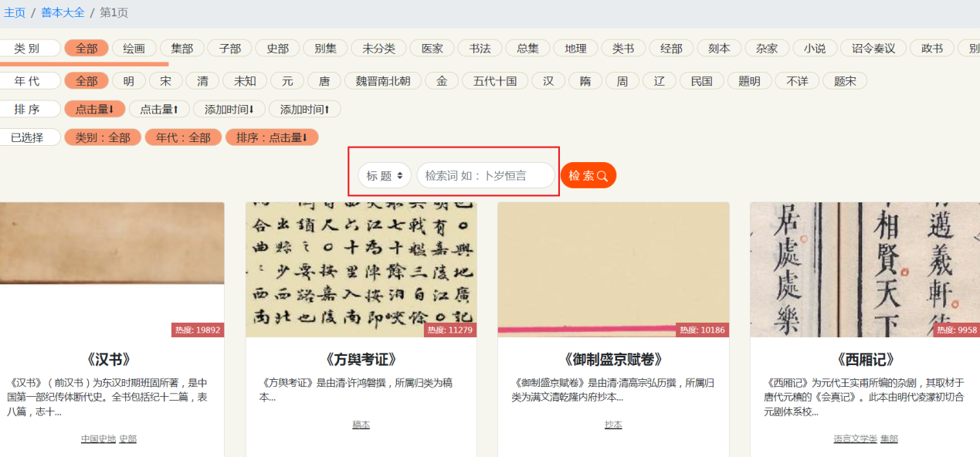Filter by category 史部
The width and height of the screenshot is (980, 457).
(278, 48)
